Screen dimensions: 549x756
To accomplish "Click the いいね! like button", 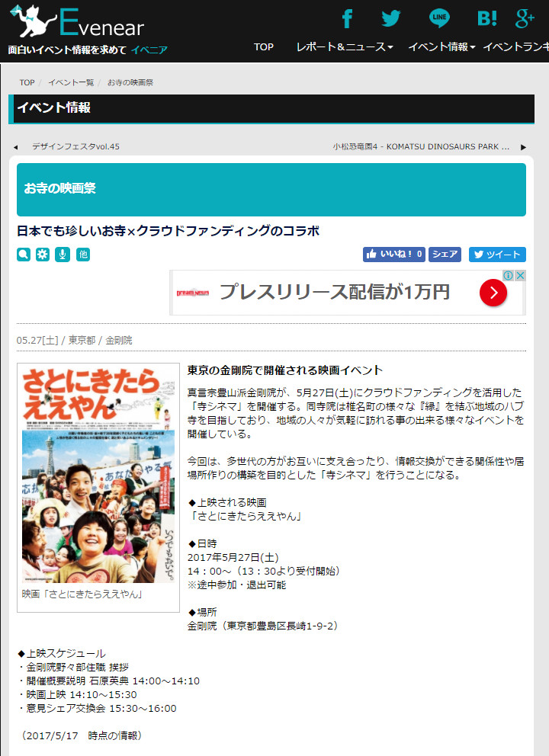I will coord(393,254).
